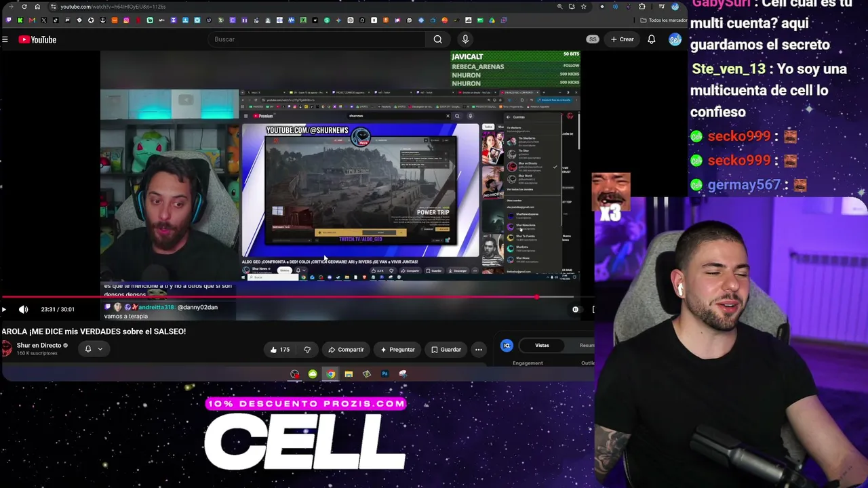Click the Preguntar button

(x=397, y=350)
